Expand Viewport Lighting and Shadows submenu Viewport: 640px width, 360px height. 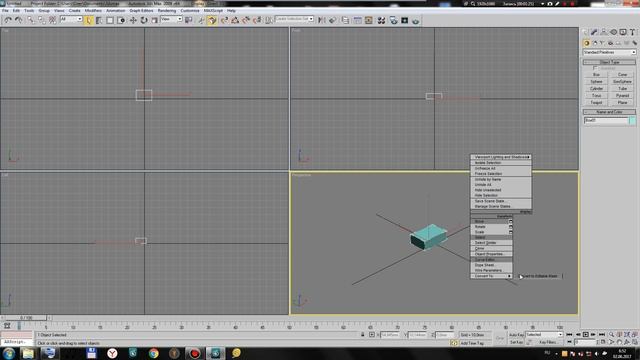tap(501, 157)
